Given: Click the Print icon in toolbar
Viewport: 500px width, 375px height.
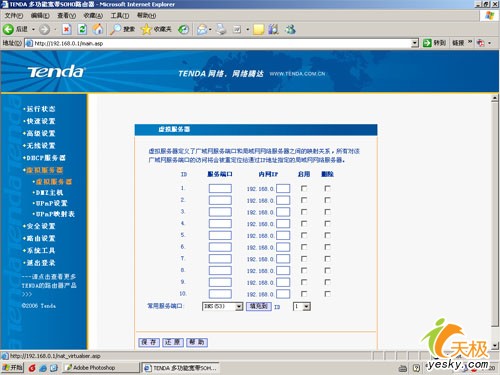Looking at the screenshot, I should (221, 29).
